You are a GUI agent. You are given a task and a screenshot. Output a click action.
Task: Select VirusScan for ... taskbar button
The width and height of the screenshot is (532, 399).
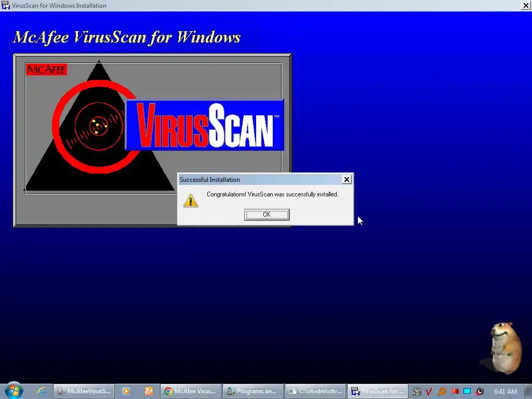(x=378, y=391)
